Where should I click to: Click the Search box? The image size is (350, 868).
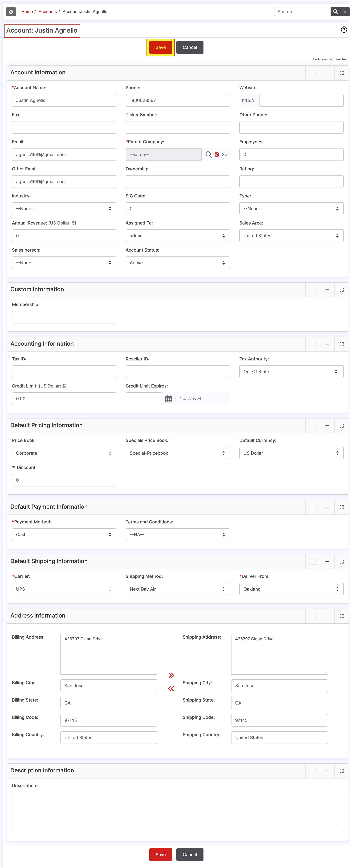[x=302, y=11]
